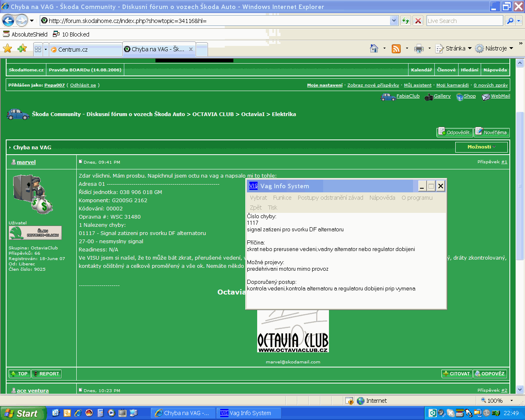This screenshot has height=420, width=525.
Task: Click the Kalendář forum menu link
Action: click(422, 70)
